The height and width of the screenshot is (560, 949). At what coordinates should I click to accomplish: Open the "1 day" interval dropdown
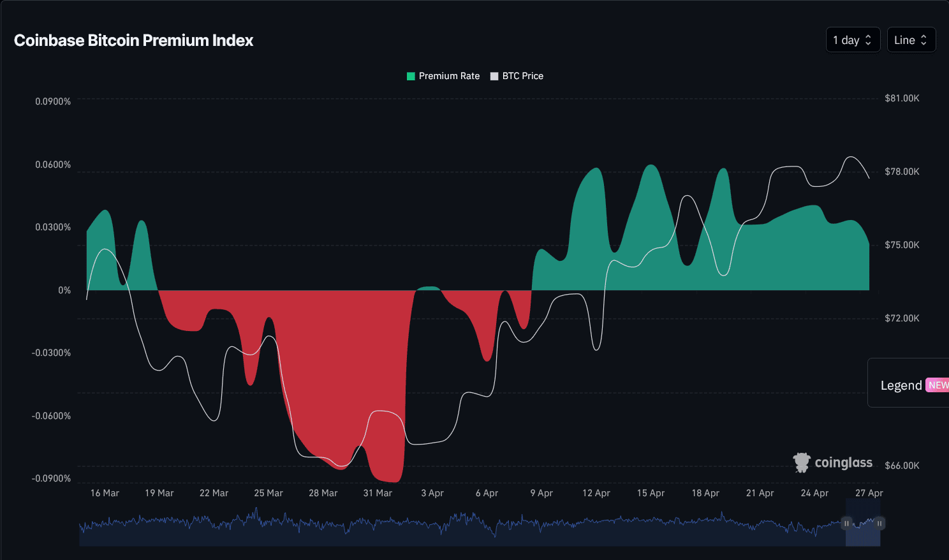852,40
